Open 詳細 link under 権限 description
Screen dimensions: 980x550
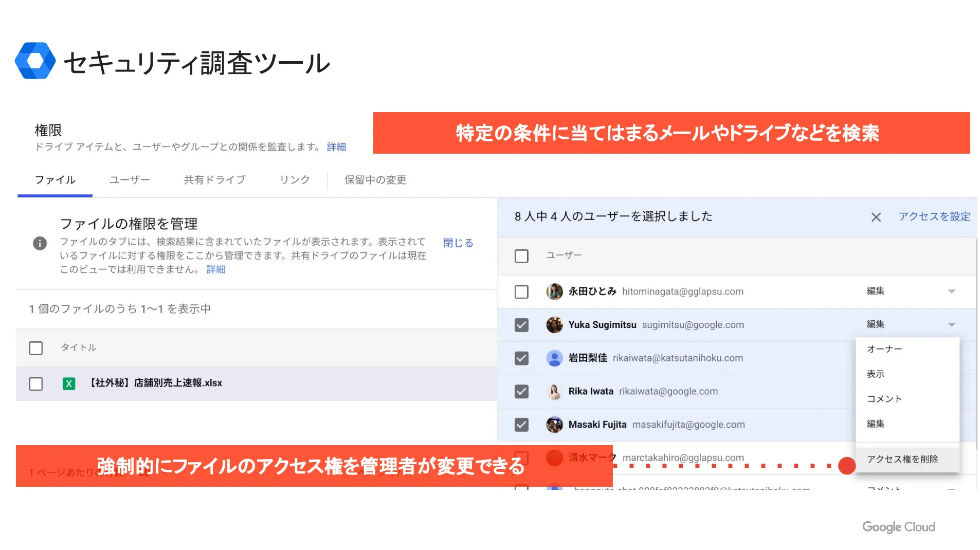(336, 147)
